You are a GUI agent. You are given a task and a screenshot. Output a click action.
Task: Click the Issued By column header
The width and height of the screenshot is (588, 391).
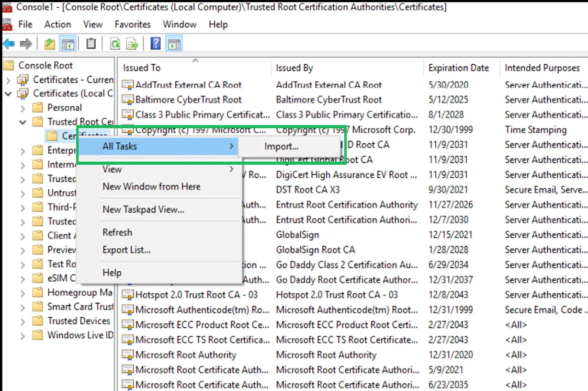click(294, 68)
